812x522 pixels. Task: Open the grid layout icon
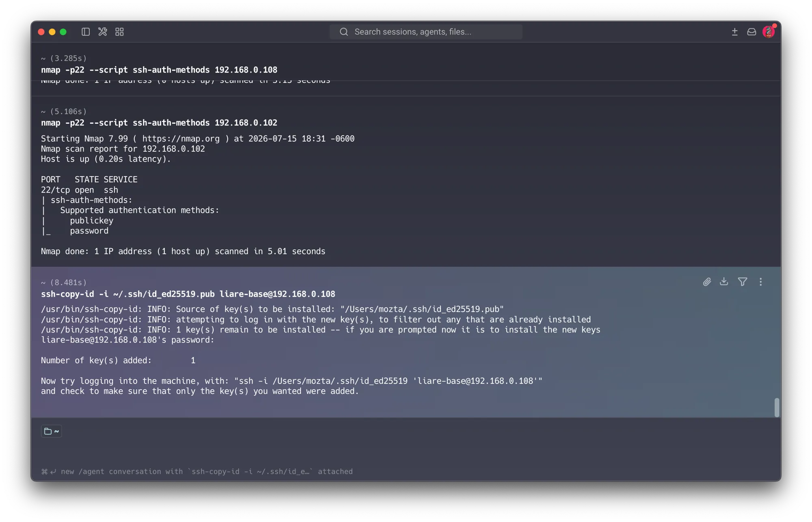pos(119,32)
